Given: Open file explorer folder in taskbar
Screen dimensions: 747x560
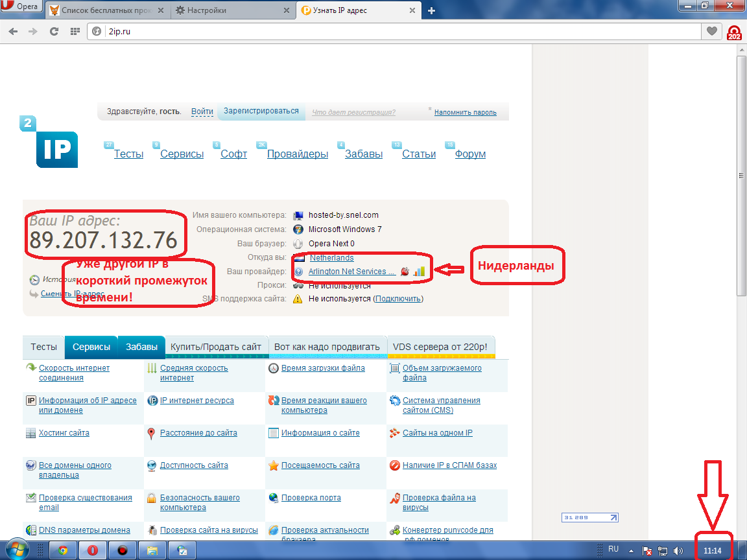Looking at the screenshot, I should point(152,551).
